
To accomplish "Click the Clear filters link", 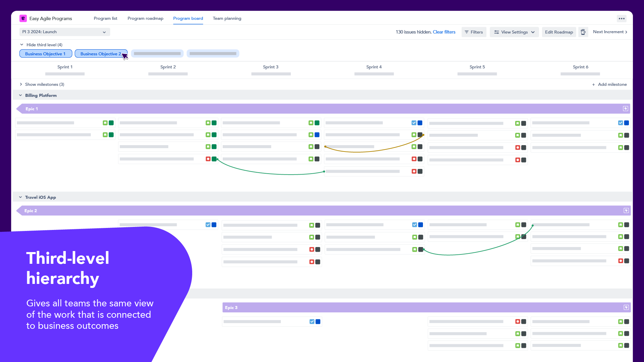I will (444, 32).
